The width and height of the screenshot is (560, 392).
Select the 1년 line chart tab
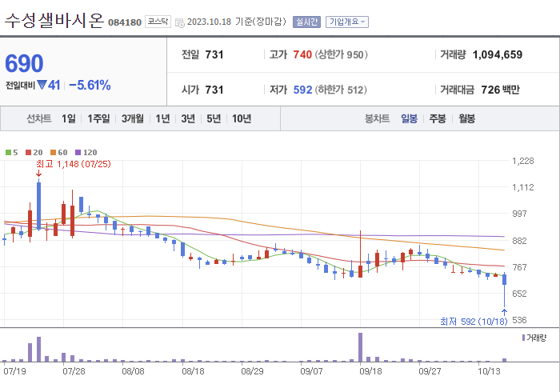pos(162,118)
